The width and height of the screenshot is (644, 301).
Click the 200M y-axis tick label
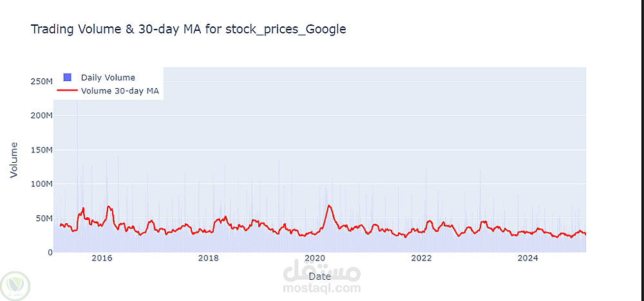click(41, 116)
